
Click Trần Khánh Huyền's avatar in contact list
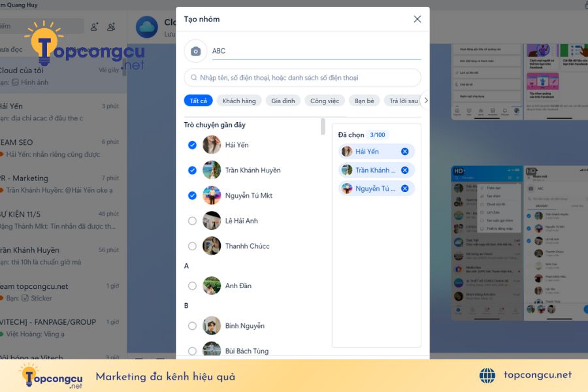coord(212,171)
